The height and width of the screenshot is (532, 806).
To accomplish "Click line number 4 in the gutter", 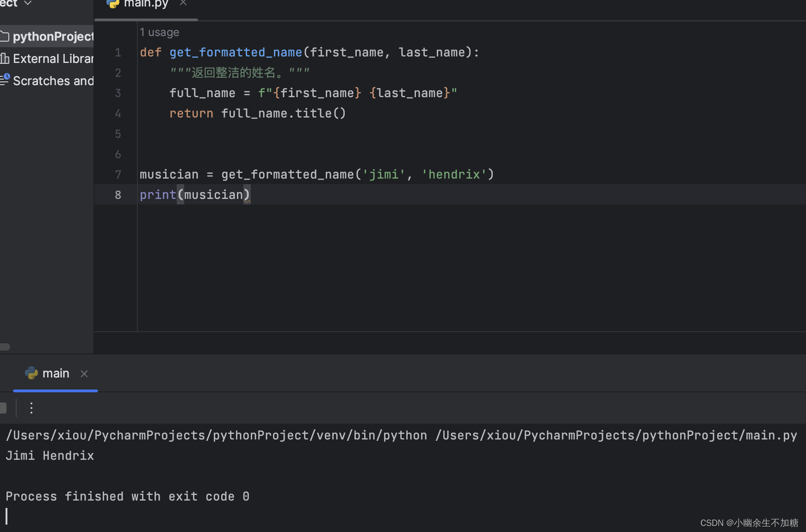I will 118,114.
